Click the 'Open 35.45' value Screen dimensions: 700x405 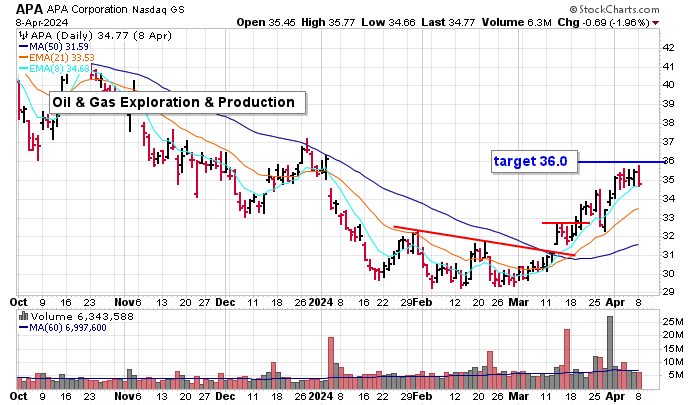266,22
